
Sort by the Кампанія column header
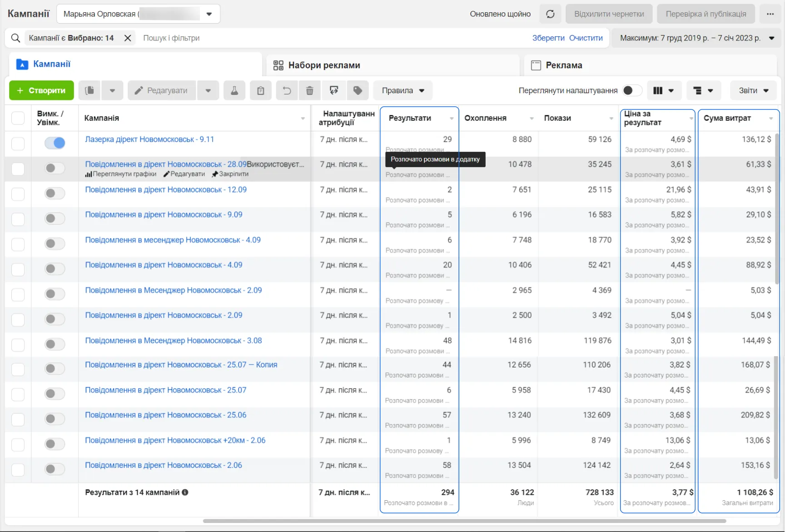[102, 118]
